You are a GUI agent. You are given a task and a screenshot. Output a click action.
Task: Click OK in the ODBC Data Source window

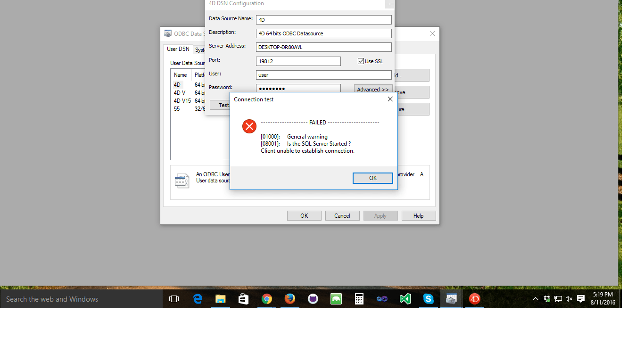pos(304,216)
